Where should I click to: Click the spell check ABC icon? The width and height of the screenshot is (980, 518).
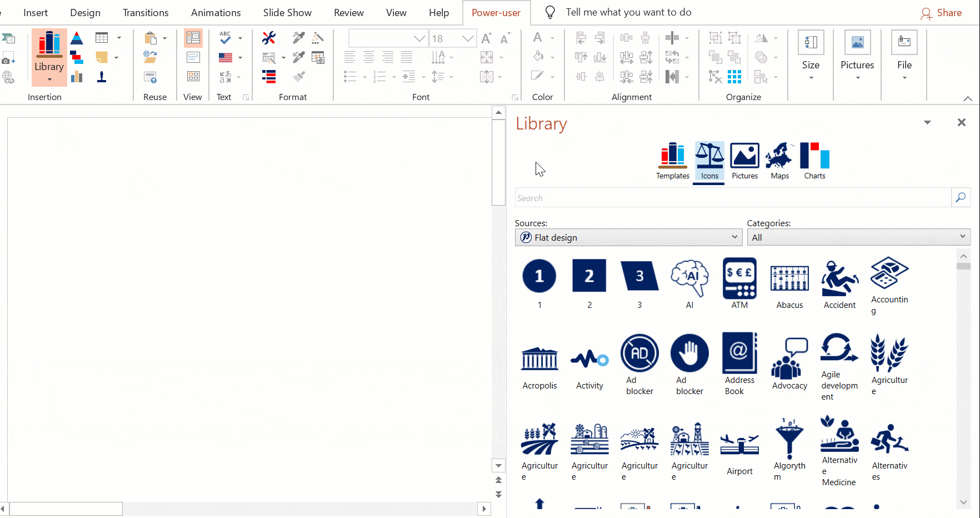point(225,38)
